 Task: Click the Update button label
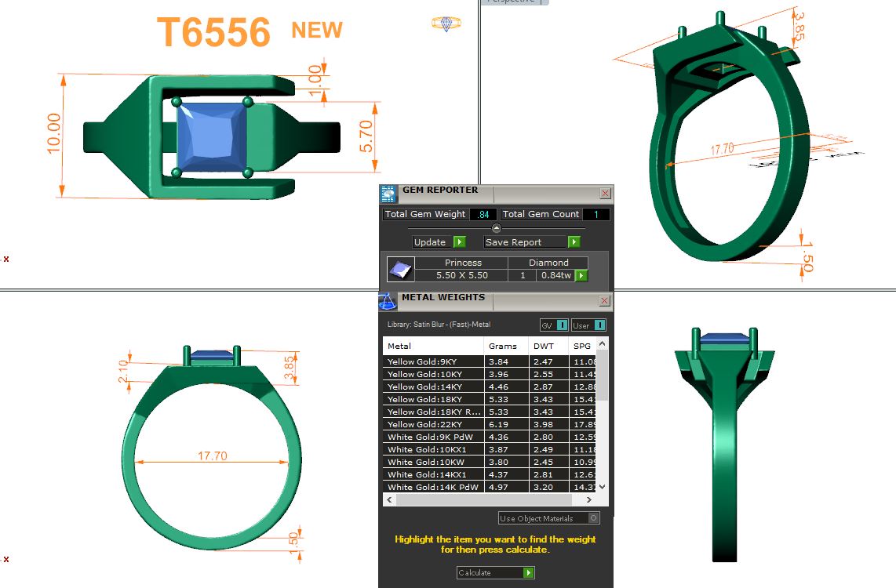coord(430,242)
